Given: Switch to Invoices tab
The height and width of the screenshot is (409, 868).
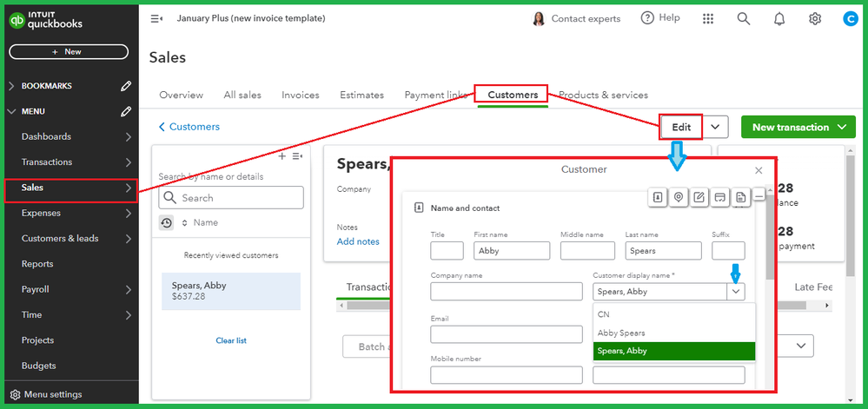Looking at the screenshot, I should tap(301, 96).
